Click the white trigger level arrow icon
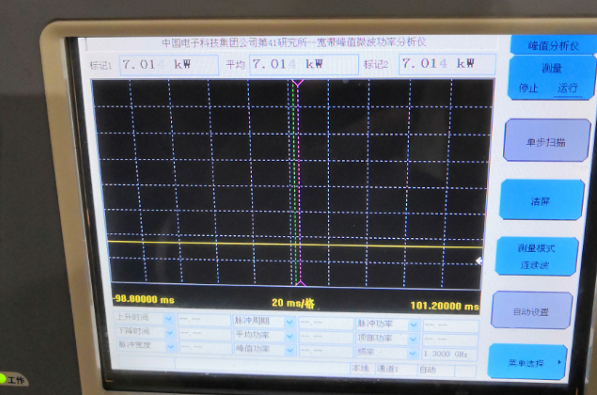Screen dimensions: 597x395 coord(479,261)
